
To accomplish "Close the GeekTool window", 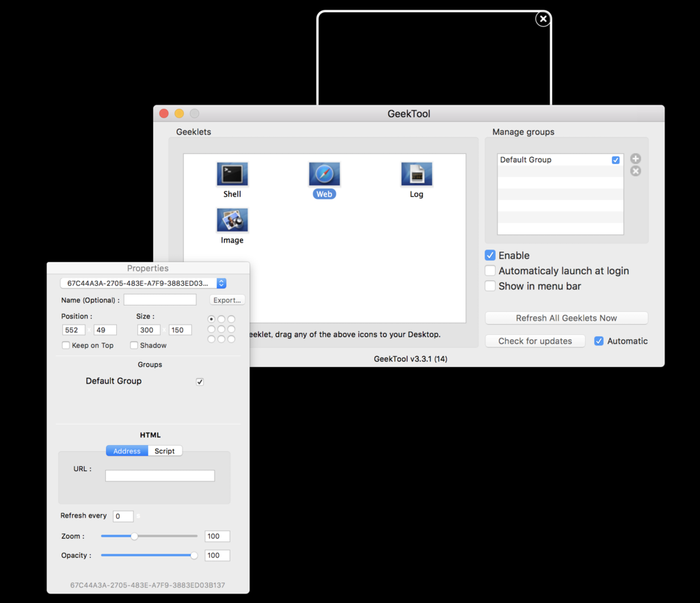I will point(164,113).
